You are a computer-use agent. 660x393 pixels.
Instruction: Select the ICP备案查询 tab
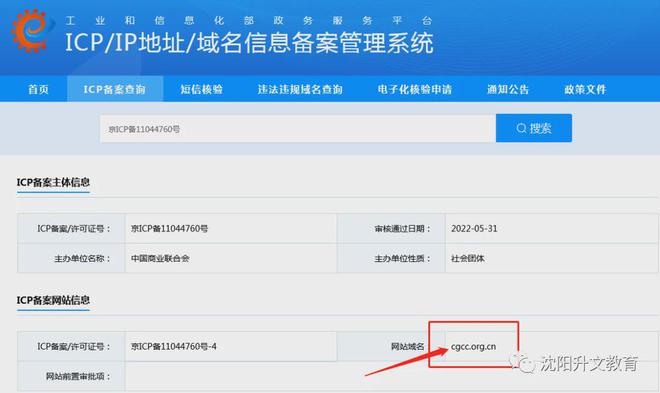[114, 89]
